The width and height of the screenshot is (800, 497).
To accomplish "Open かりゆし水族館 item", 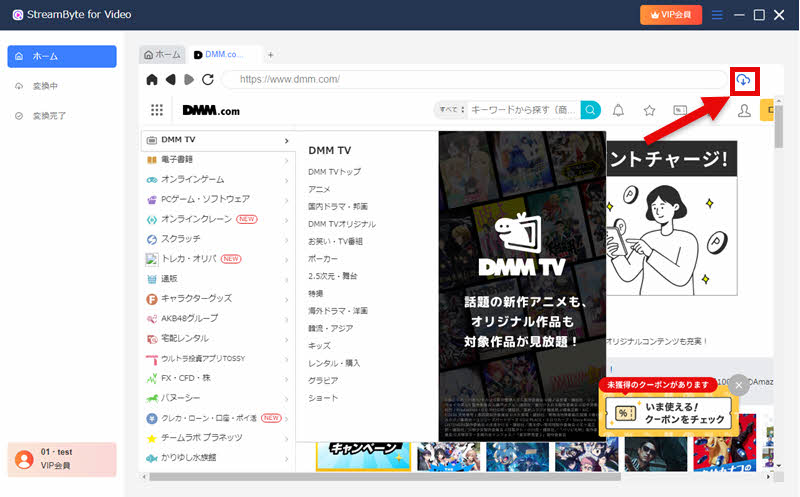I will point(217,458).
